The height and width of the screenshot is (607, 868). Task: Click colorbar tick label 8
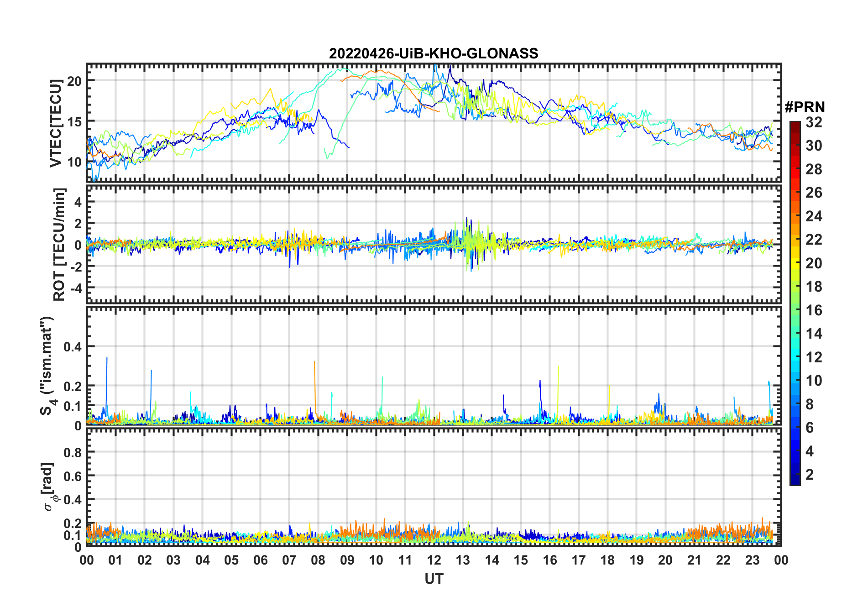810,404
